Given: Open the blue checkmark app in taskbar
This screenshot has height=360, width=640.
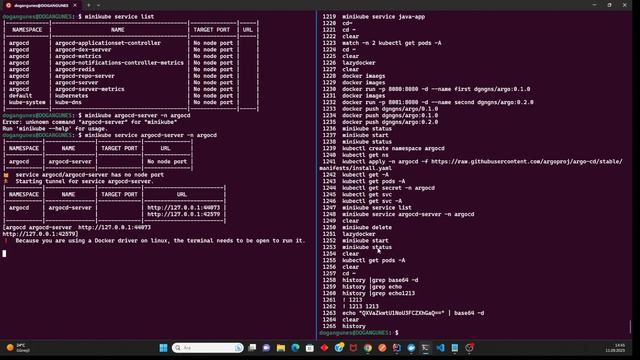Looking at the screenshot, I should click(411, 348).
